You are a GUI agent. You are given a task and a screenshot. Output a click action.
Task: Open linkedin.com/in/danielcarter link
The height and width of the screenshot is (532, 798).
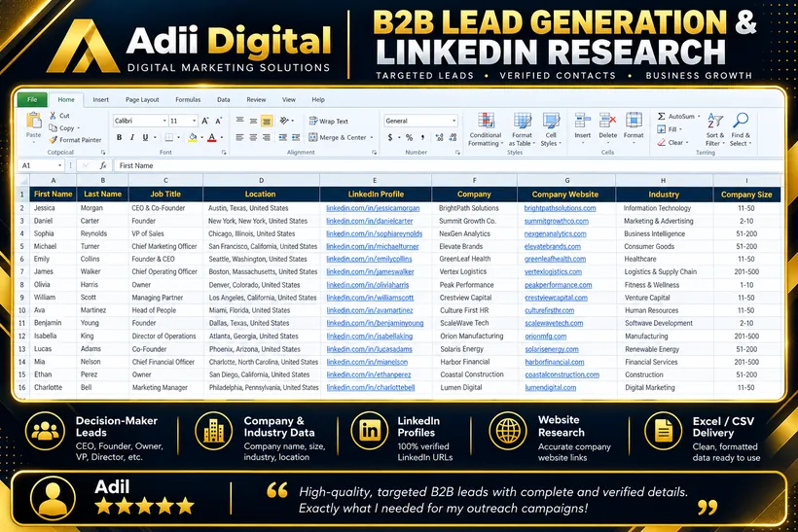[x=370, y=221]
